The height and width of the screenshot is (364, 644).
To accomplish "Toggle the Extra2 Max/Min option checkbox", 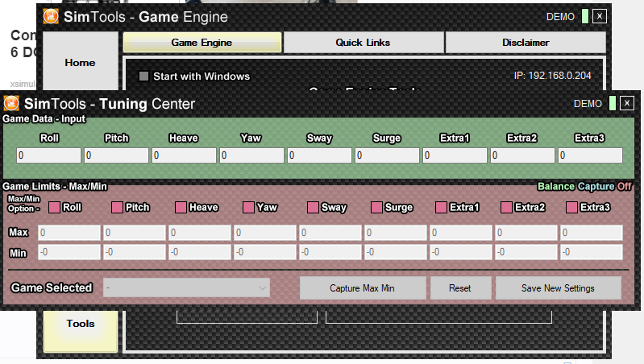I will [x=506, y=207].
